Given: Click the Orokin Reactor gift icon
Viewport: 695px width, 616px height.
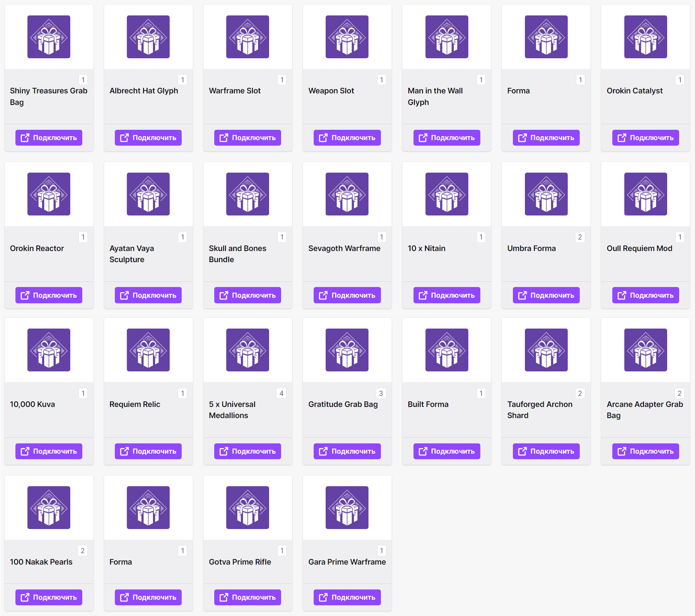Looking at the screenshot, I should [49, 194].
